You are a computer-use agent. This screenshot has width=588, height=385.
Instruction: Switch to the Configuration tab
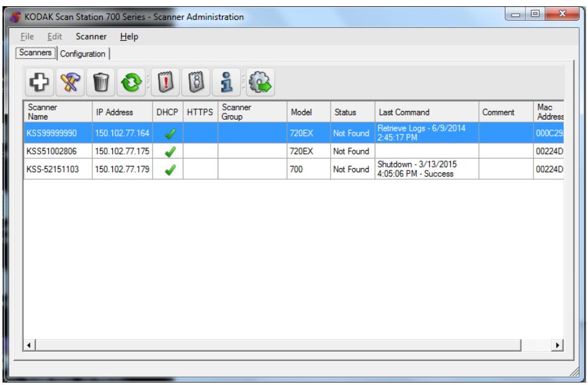coord(83,53)
